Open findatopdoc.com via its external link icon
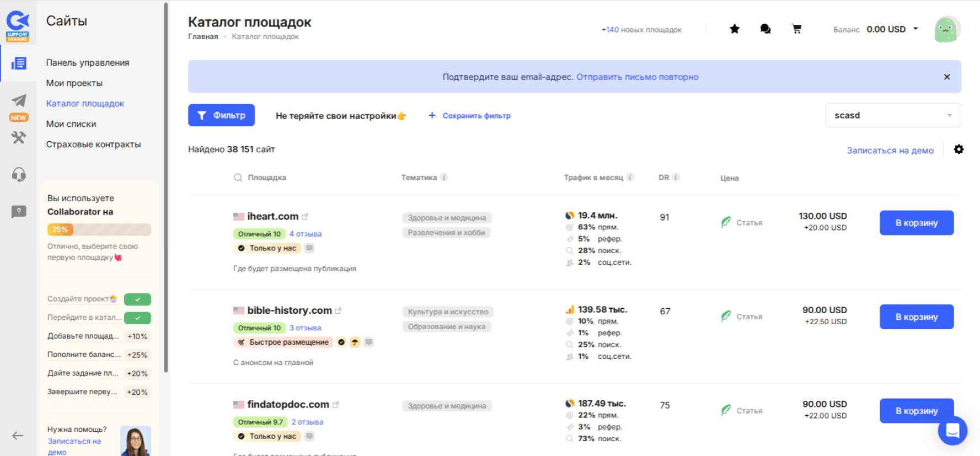The image size is (980, 456). coord(336,405)
